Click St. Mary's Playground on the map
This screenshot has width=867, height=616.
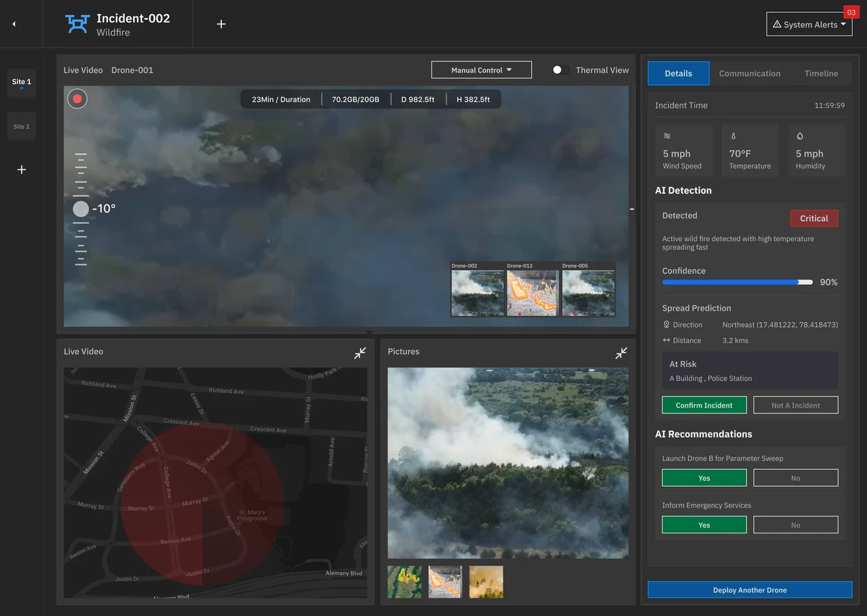point(252,515)
